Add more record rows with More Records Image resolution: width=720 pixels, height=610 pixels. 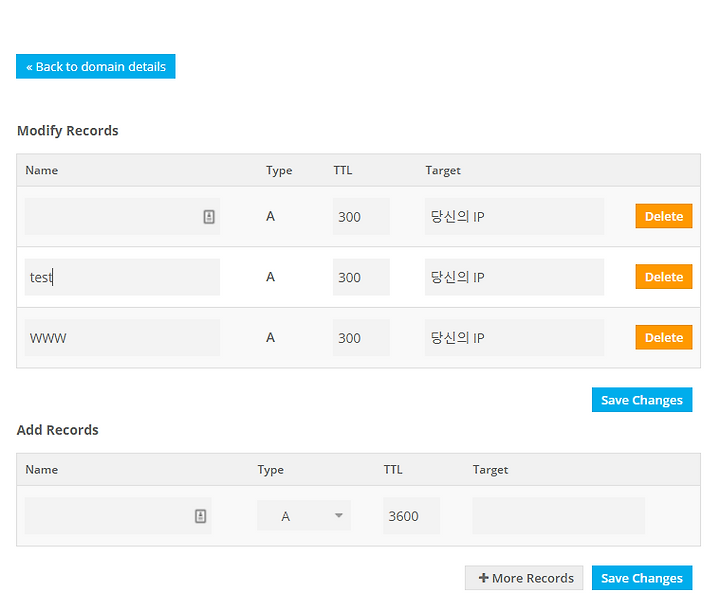pos(524,578)
